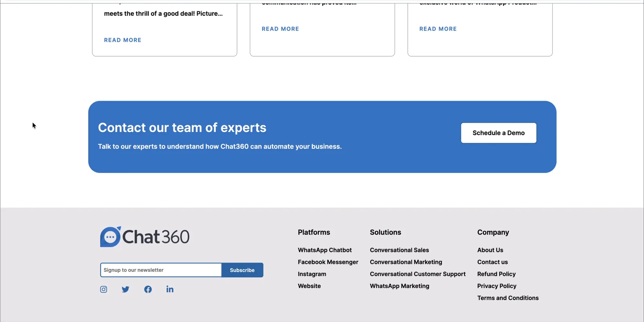
Task: Open Conversational Sales solution link
Action: pyautogui.click(x=399, y=250)
